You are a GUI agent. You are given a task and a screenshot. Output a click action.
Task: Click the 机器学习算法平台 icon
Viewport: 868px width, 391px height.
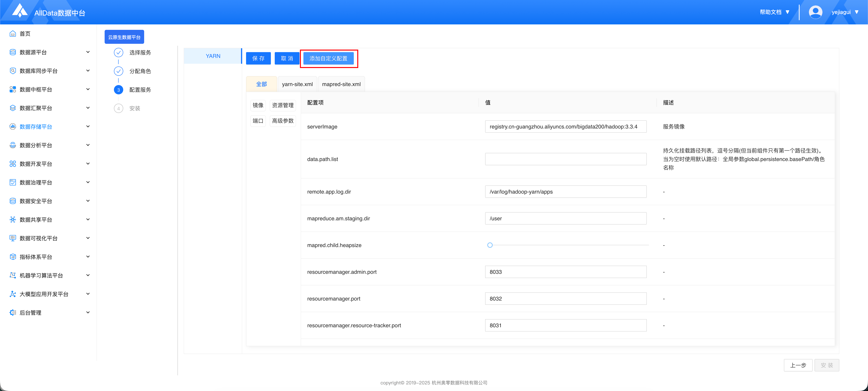(13, 275)
